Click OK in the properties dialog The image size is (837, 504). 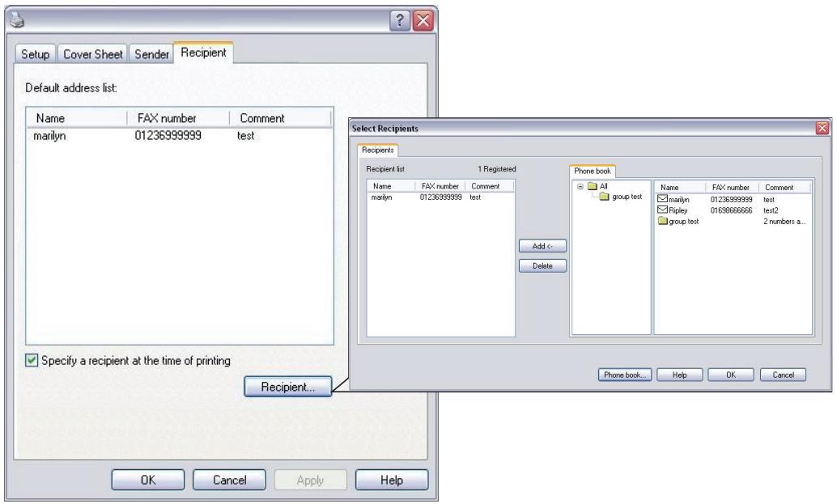click(148, 480)
